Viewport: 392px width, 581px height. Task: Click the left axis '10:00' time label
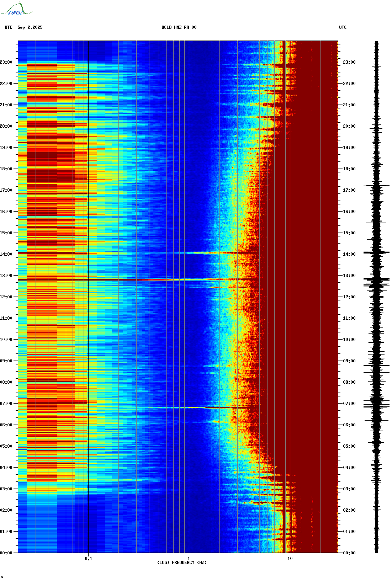(6, 340)
